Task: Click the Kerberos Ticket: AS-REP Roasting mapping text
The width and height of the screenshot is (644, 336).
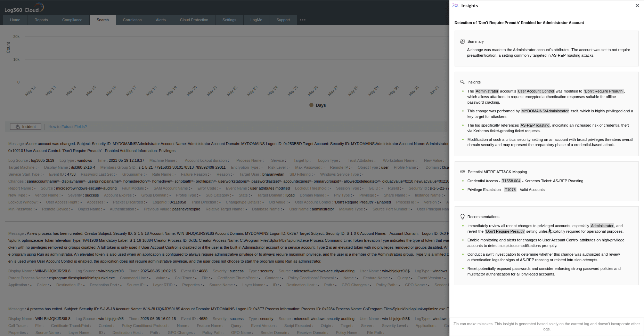Action: (x=554, y=181)
